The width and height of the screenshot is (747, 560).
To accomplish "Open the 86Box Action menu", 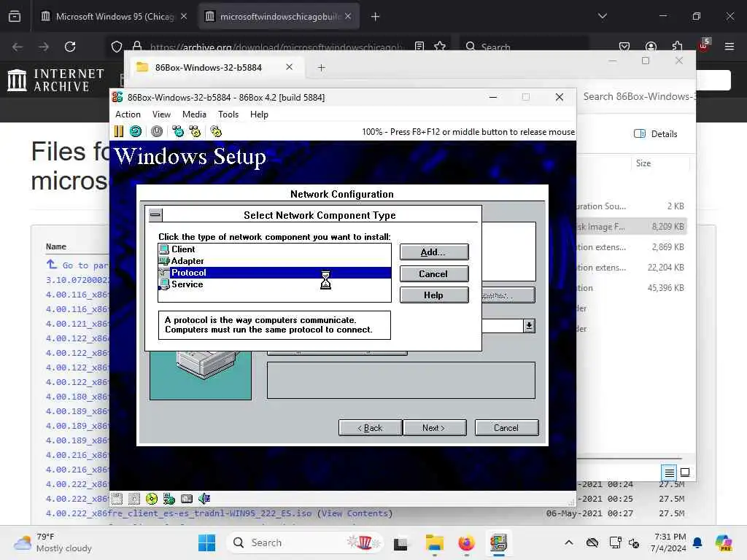I will tap(128, 114).
